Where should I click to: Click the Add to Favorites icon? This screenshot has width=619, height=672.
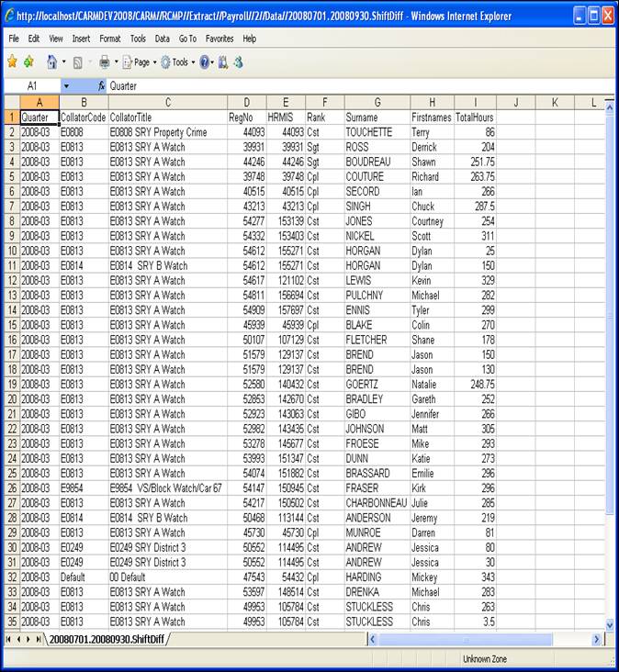[x=28, y=62]
